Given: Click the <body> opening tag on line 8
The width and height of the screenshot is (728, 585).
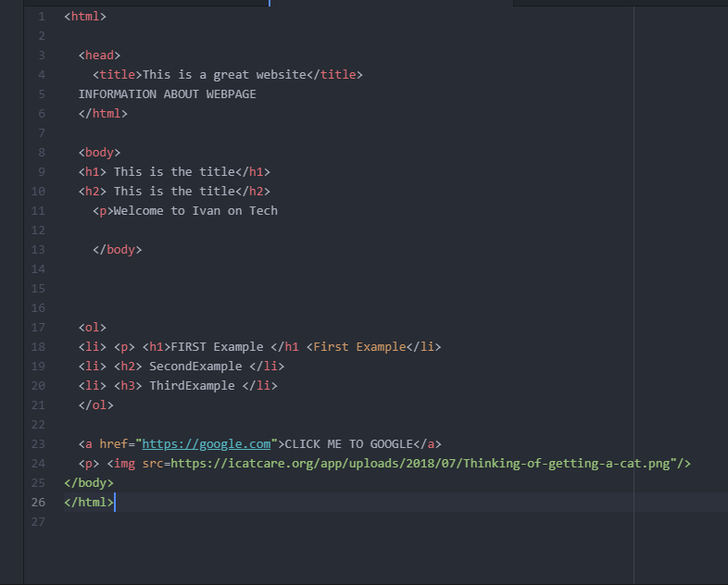Looking at the screenshot, I should coord(99,153).
